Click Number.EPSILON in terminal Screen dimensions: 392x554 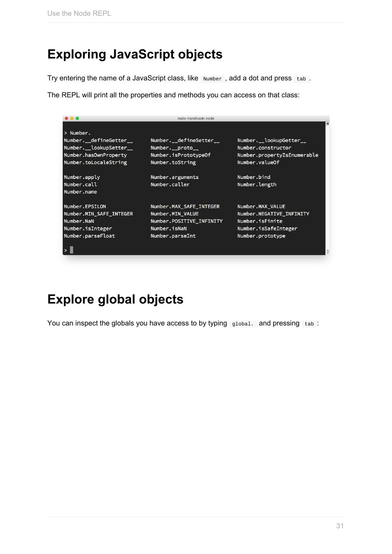85,207
